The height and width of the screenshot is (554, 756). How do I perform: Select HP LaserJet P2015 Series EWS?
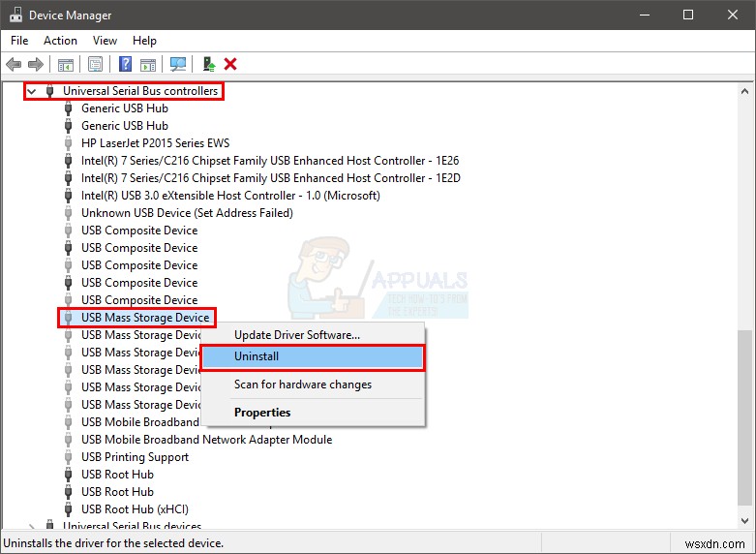coord(155,143)
